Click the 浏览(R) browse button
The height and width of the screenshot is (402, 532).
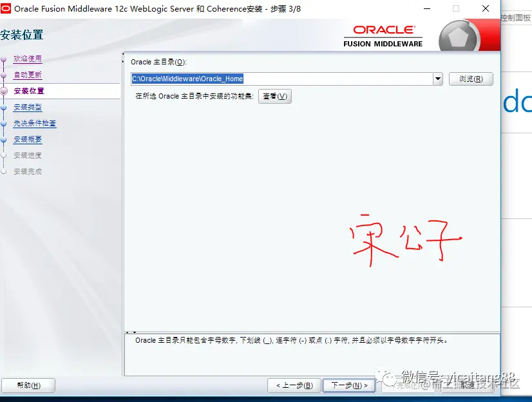click(x=471, y=79)
